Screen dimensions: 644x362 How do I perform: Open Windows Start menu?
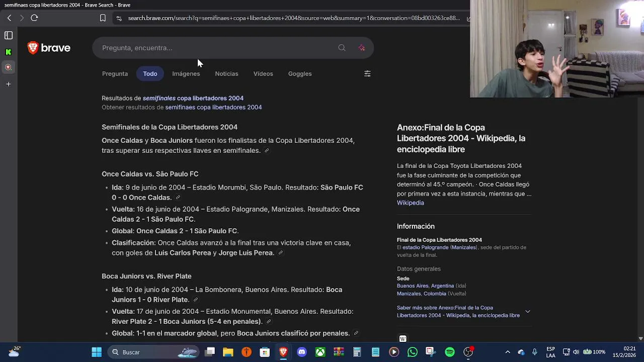(x=97, y=352)
